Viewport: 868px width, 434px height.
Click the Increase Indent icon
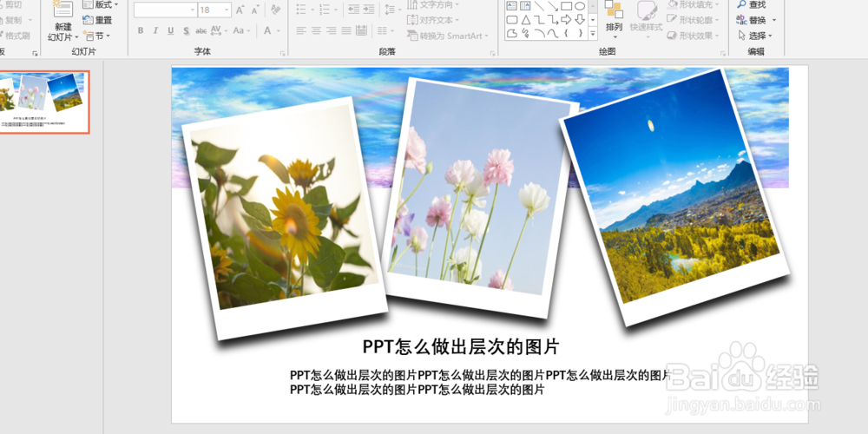[368, 10]
